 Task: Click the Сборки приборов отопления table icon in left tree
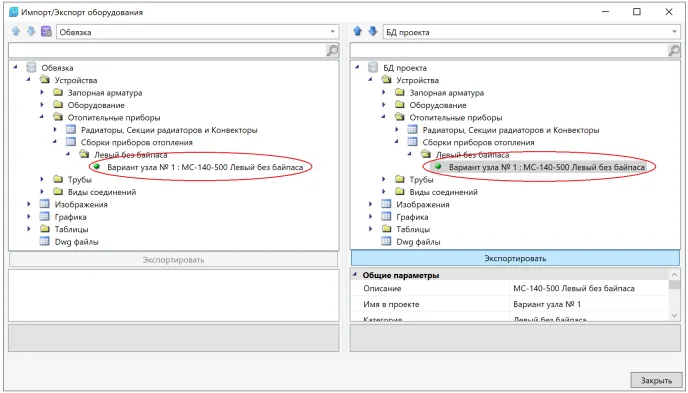tap(71, 142)
